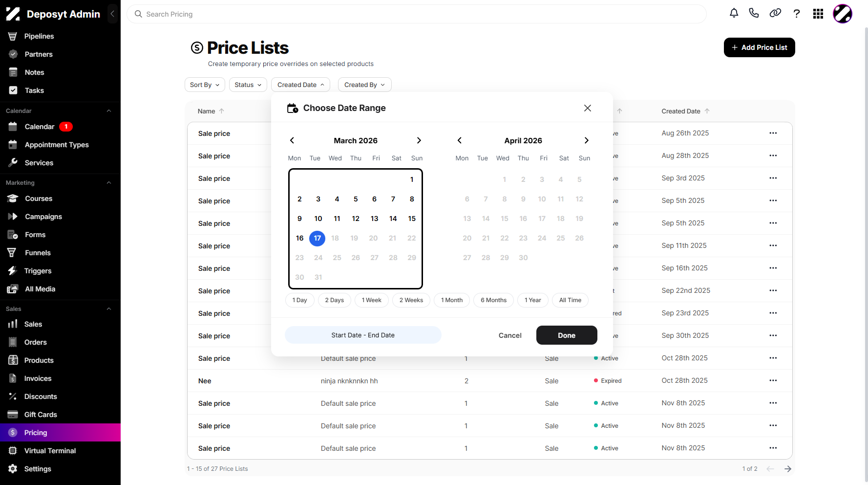Image resolution: width=868 pixels, height=485 pixels.
Task: Open row options for Aug 26th 2025
Action: click(773, 133)
